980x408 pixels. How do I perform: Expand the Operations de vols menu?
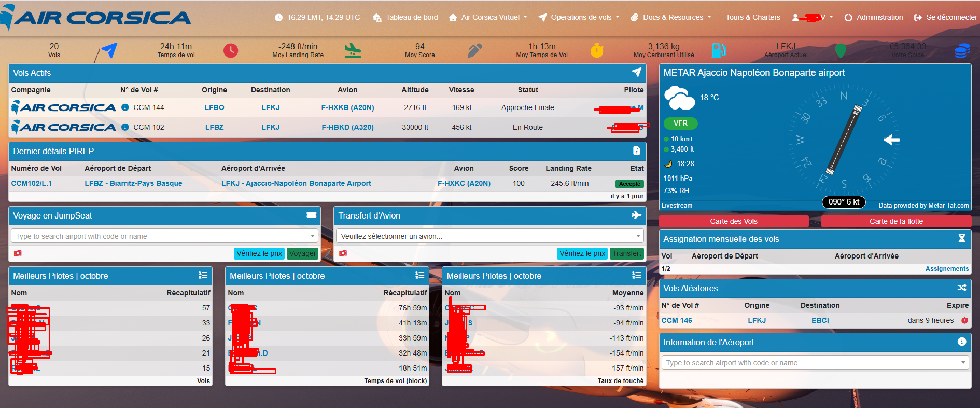(579, 17)
